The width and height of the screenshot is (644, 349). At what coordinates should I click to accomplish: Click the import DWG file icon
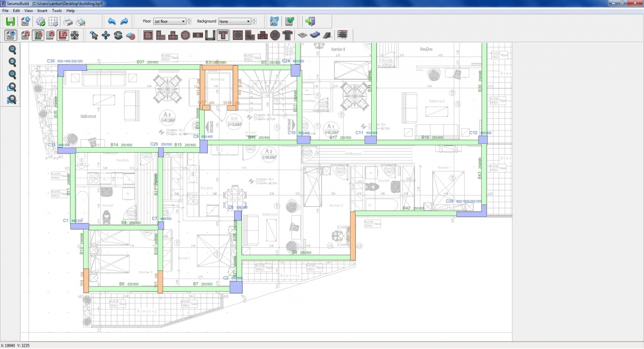[x=25, y=21]
